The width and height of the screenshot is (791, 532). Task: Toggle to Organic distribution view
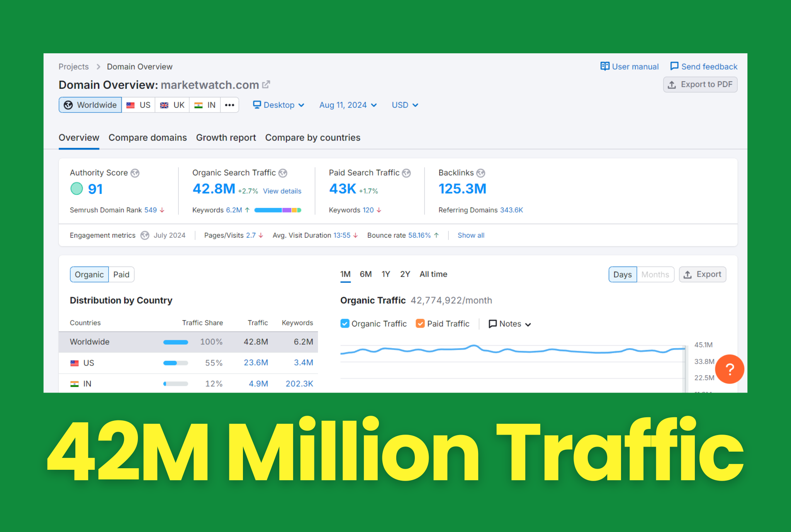[89, 275]
